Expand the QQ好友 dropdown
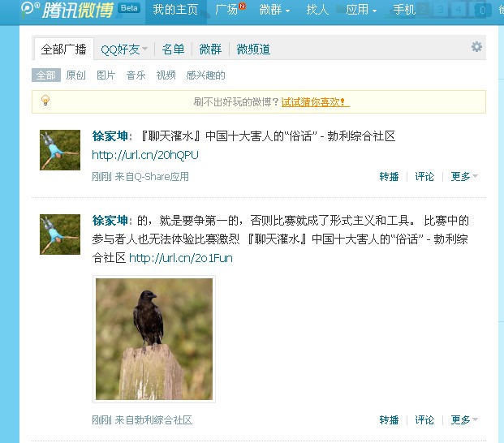This screenshot has width=504, height=443. point(123,49)
